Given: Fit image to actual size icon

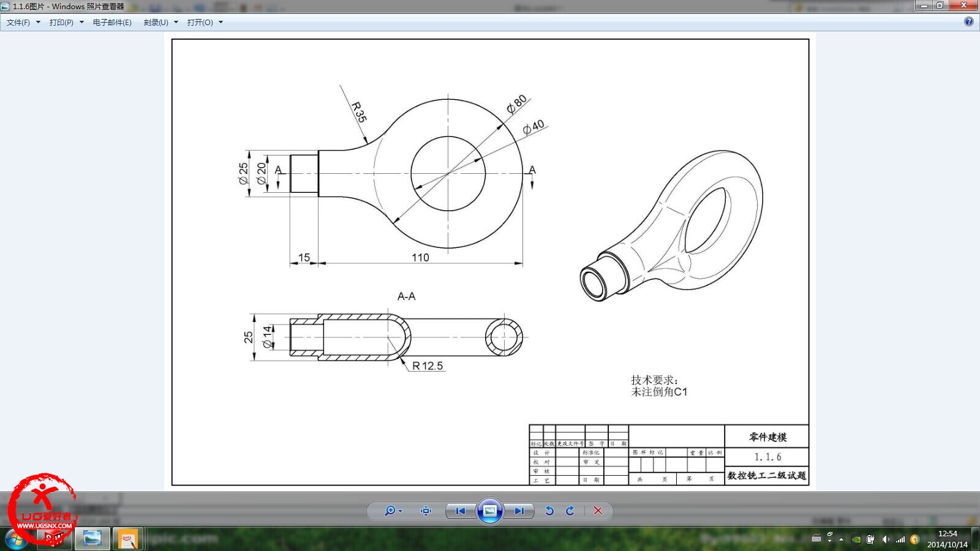Looking at the screenshot, I should pyautogui.click(x=426, y=511).
